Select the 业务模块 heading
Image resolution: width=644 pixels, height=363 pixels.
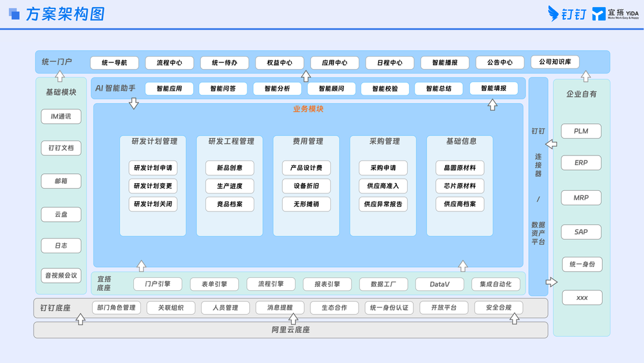point(308,109)
